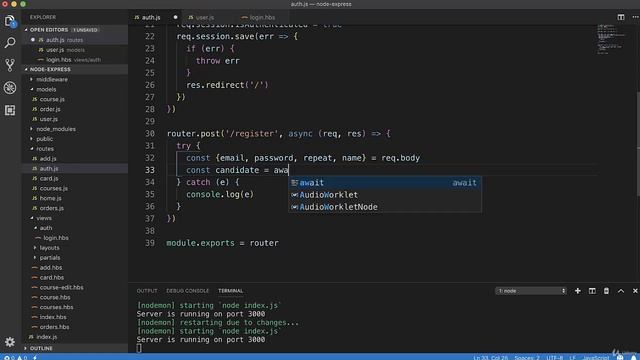640x360 pixels.
Task: Switch to the DEBUG CONSOLE tab
Action: (187, 291)
